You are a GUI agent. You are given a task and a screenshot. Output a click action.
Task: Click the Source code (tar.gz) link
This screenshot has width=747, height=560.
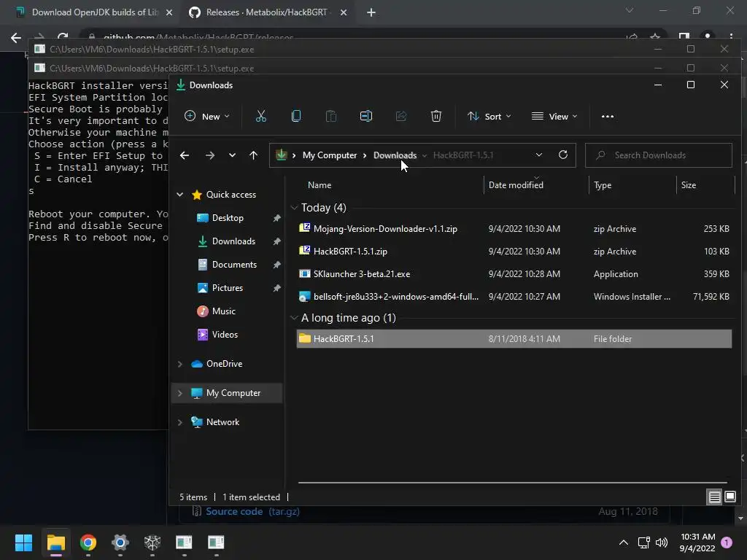[252, 511]
